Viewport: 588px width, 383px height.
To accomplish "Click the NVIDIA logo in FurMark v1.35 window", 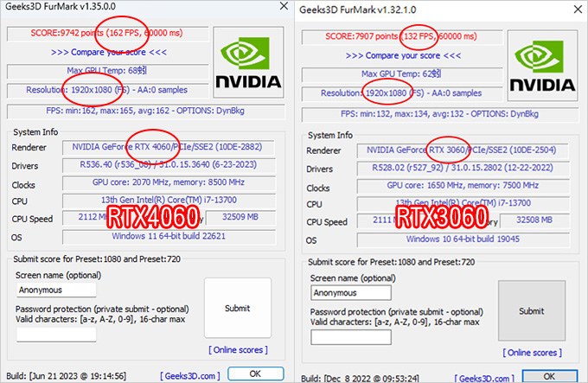I will 248,62.
